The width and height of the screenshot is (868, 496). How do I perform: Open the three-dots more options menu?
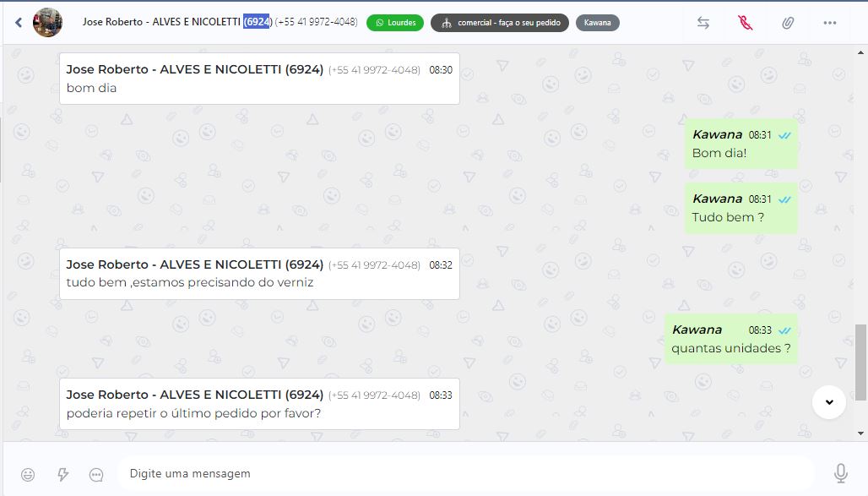click(x=829, y=23)
